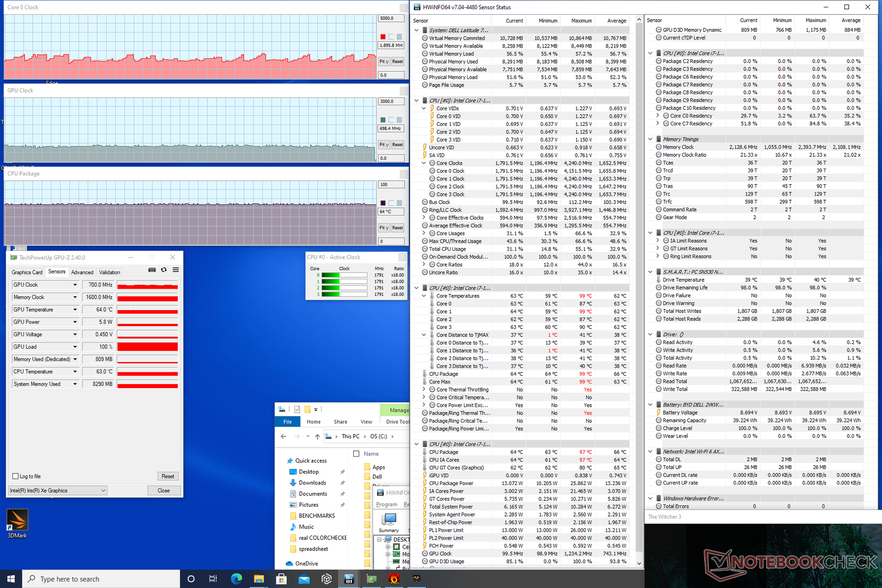Viewport: 882px width, 588px height.
Task: Collapse the Battery: BYD DELL group
Action: click(x=650, y=405)
